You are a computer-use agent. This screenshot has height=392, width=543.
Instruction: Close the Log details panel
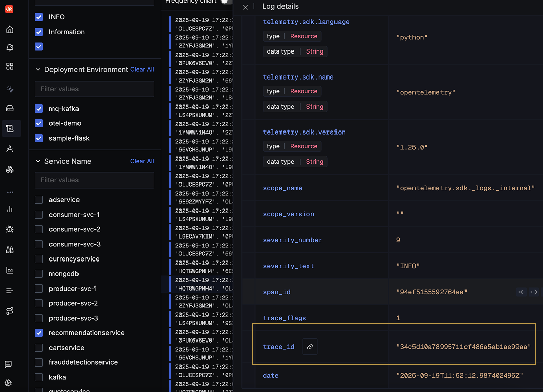[x=245, y=7]
